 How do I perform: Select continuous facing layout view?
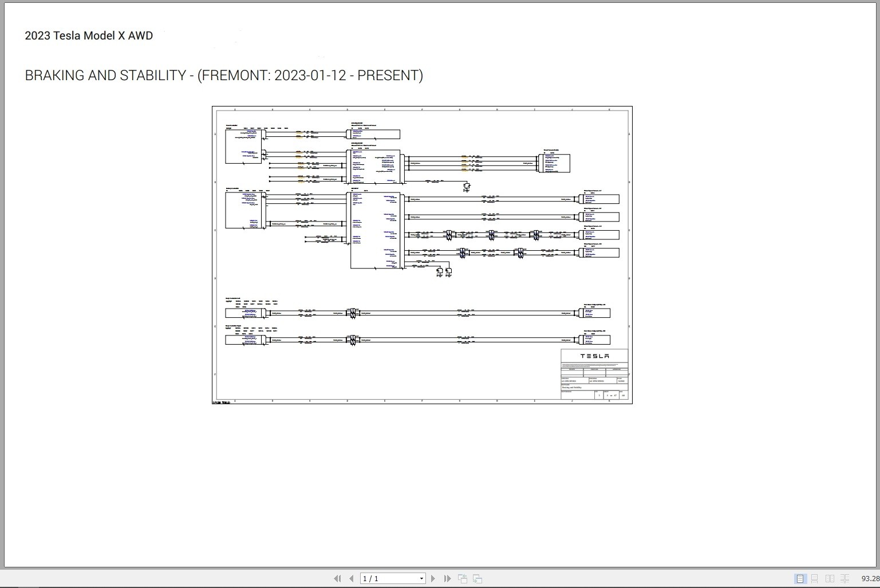pyautogui.click(x=845, y=579)
